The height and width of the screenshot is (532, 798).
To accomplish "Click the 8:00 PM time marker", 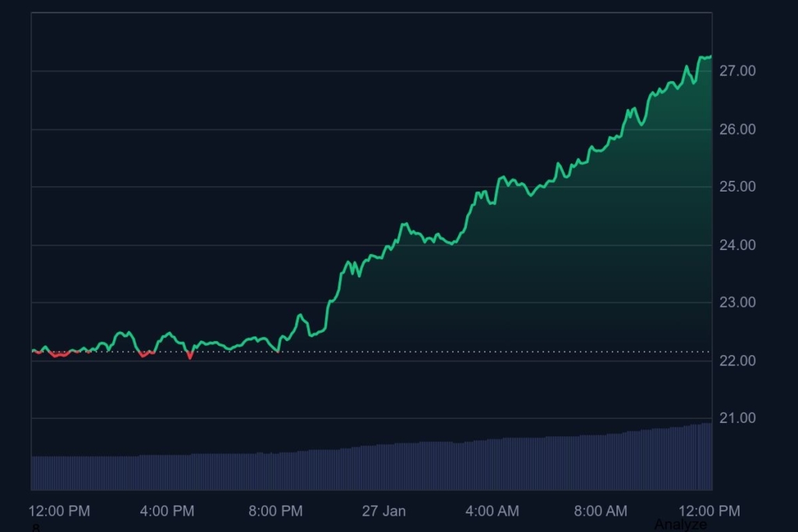I will (274, 512).
